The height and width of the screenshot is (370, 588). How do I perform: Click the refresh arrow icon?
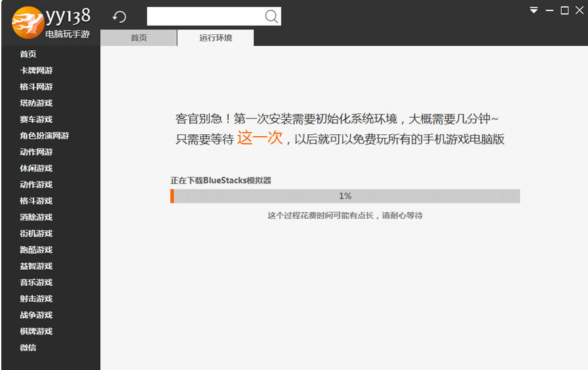pos(119,17)
